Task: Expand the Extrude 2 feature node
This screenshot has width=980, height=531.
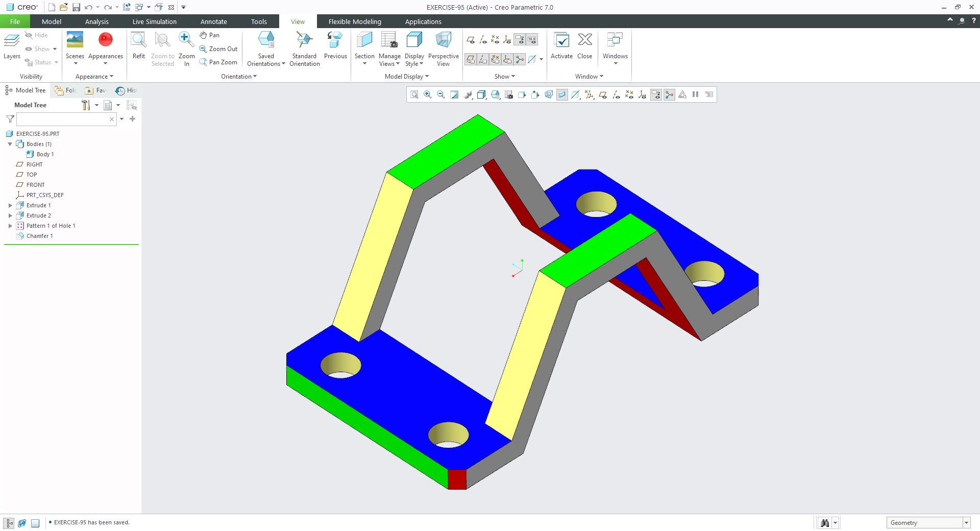Action: click(x=10, y=215)
